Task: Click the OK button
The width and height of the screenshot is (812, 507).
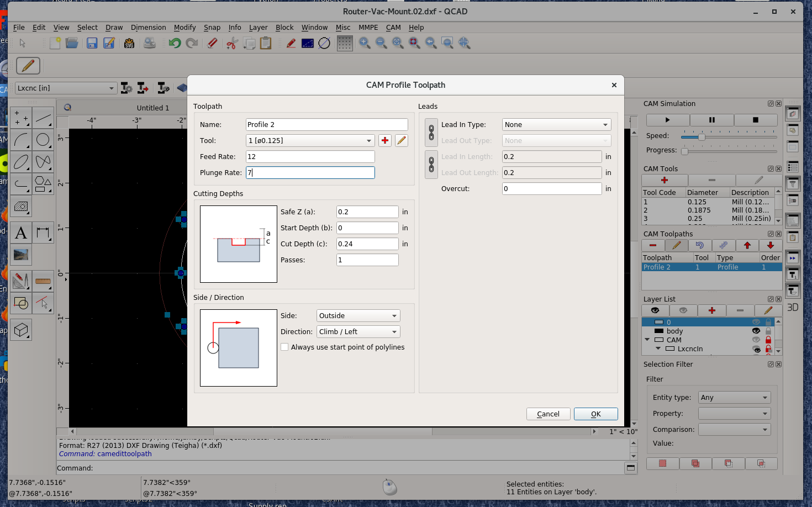Action: click(x=595, y=414)
